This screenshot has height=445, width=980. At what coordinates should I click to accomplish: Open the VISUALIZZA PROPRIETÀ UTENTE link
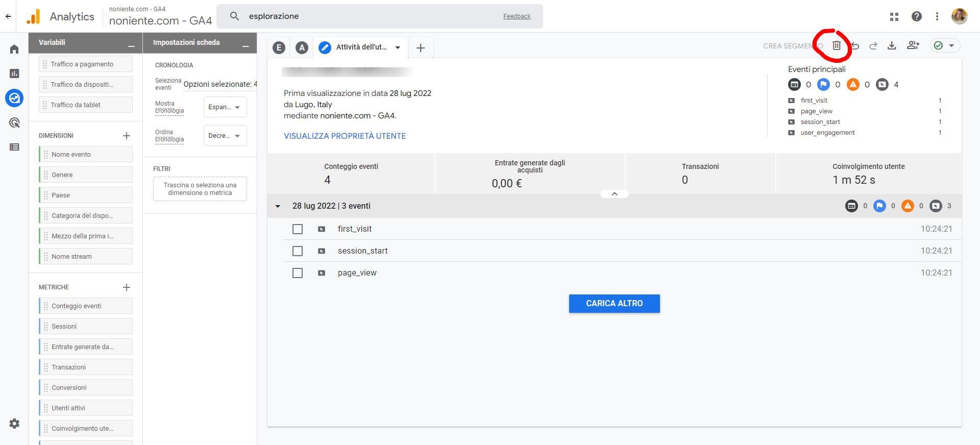345,136
